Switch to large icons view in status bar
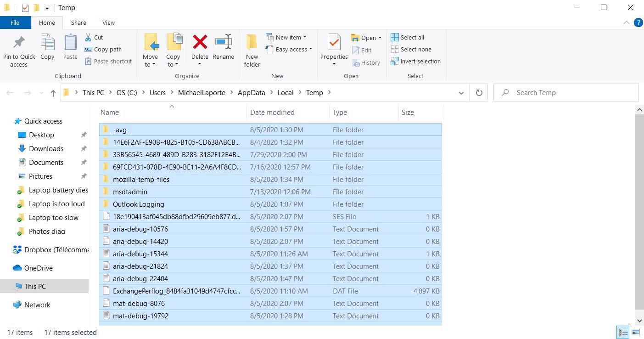The image size is (644, 339). (636, 332)
